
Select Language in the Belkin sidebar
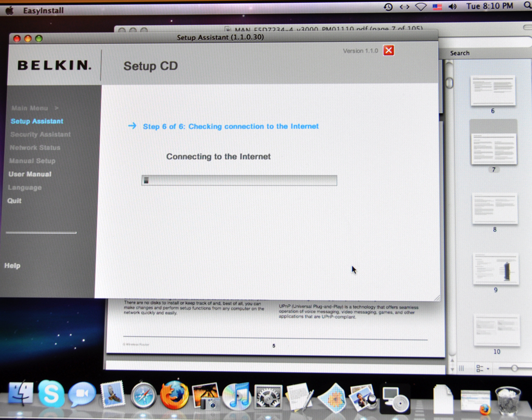pos(25,187)
